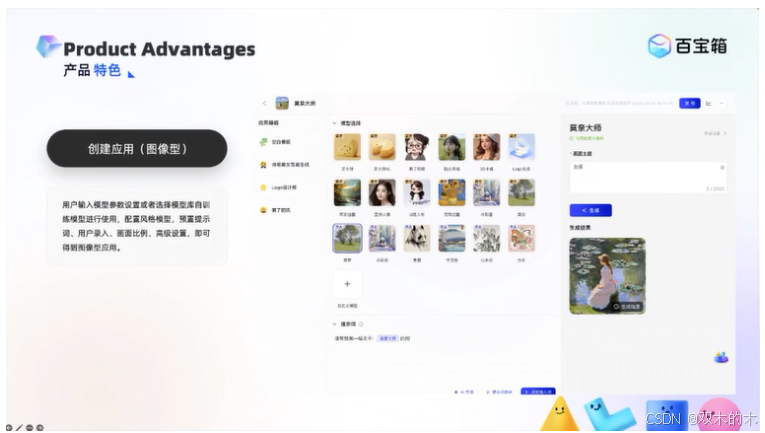Viewport: 765px width, 433px height.
Task: Add a custom model with plus tile
Action: pyautogui.click(x=347, y=284)
